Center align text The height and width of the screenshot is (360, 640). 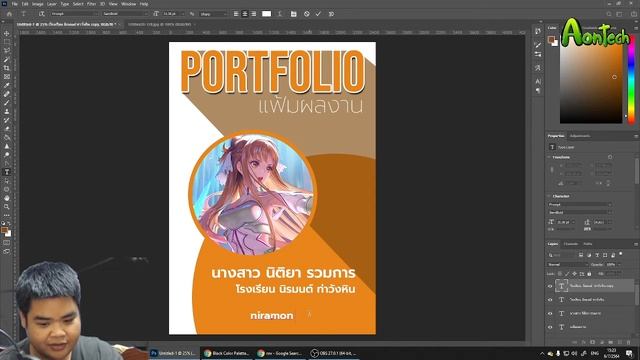point(244,14)
